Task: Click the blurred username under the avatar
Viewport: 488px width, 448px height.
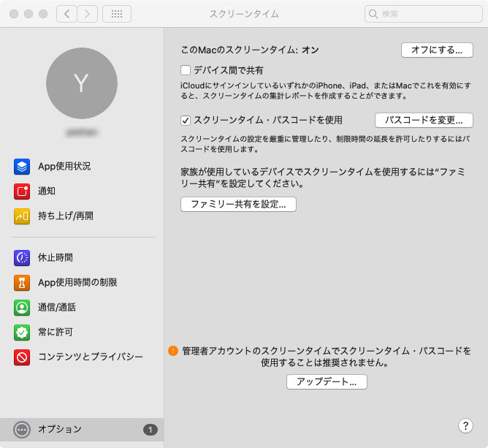Action: coord(82,132)
